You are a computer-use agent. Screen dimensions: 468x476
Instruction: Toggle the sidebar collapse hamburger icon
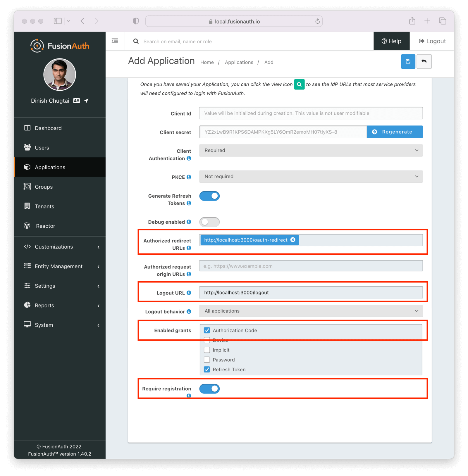point(115,41)
